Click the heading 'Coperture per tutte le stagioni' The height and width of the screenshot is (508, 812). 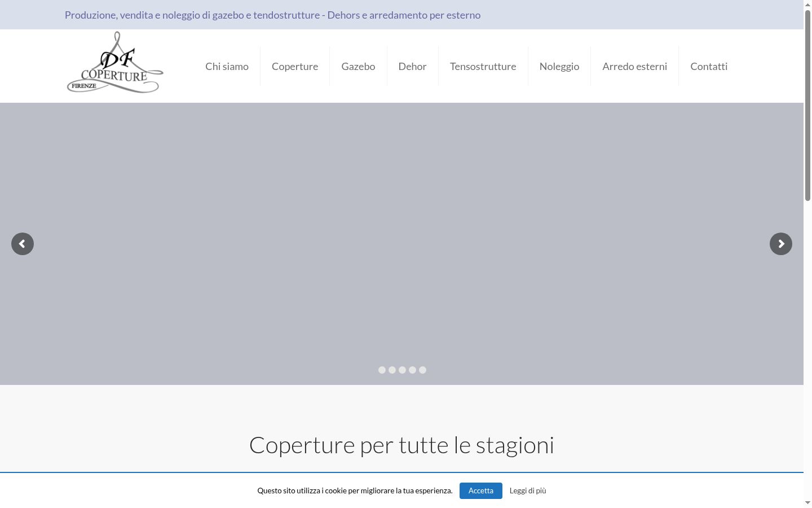click(401, 445)
